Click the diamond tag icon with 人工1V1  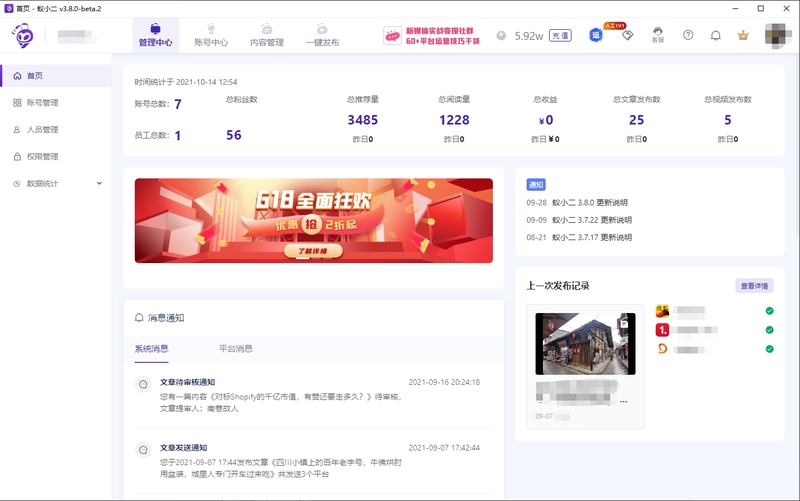[x=628, y=35]
